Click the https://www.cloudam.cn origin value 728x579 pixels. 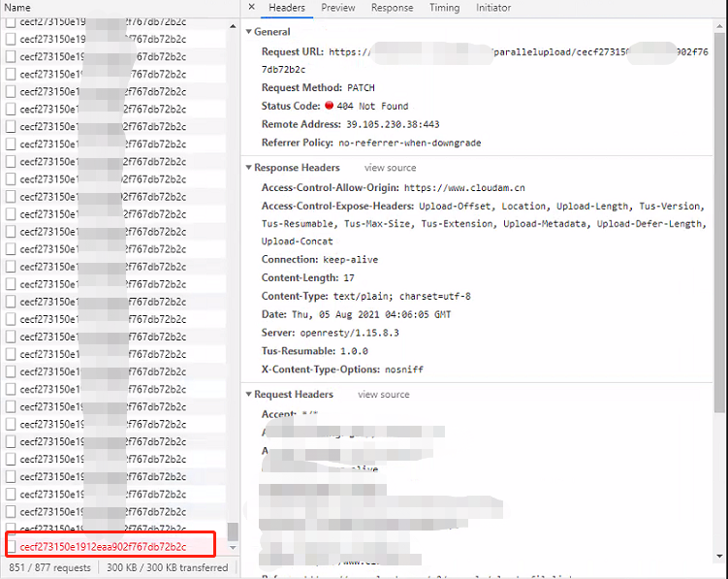464,188
